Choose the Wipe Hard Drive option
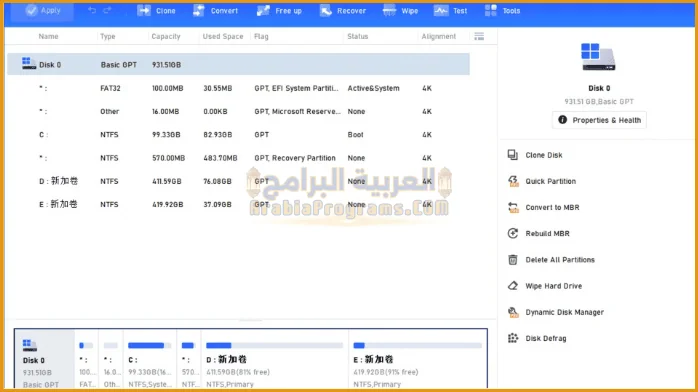 tap(553, 286)
